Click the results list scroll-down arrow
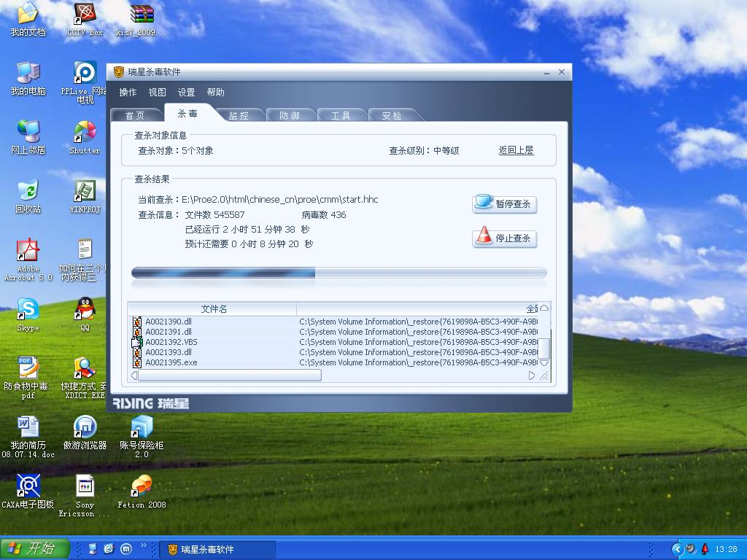 [x=544, y=363]
